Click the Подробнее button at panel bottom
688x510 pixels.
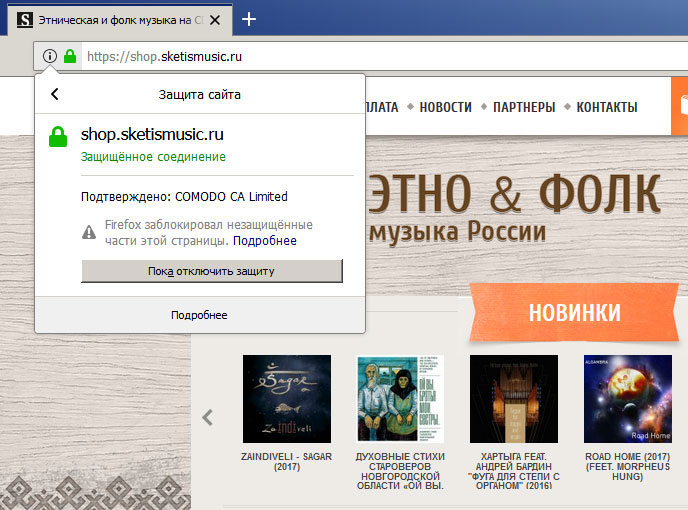(x=199, y=315)
